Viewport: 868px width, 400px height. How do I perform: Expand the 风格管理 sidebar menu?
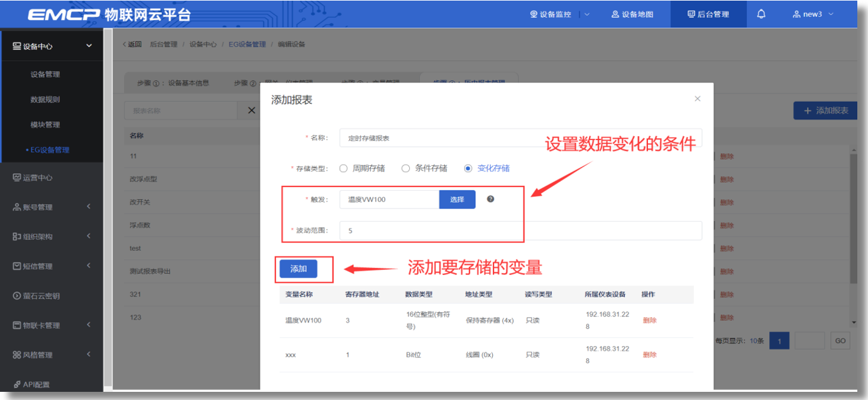pos(52,354)
